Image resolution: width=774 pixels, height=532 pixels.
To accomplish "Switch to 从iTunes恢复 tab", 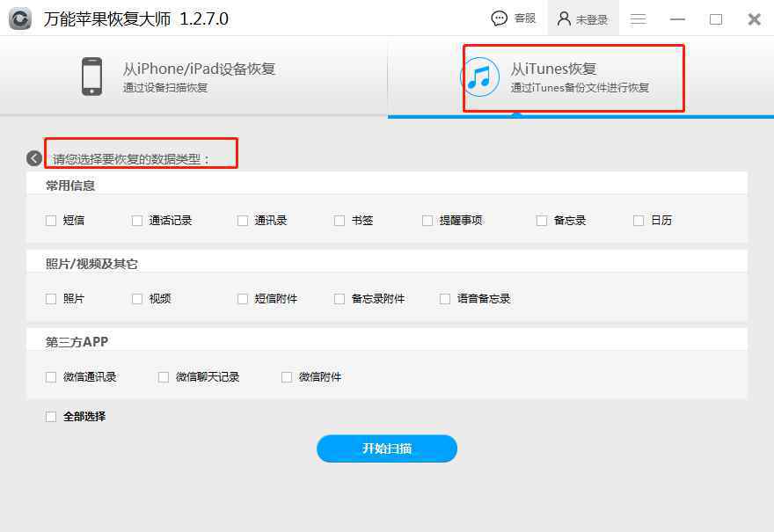I will click(x=580, y=77).
